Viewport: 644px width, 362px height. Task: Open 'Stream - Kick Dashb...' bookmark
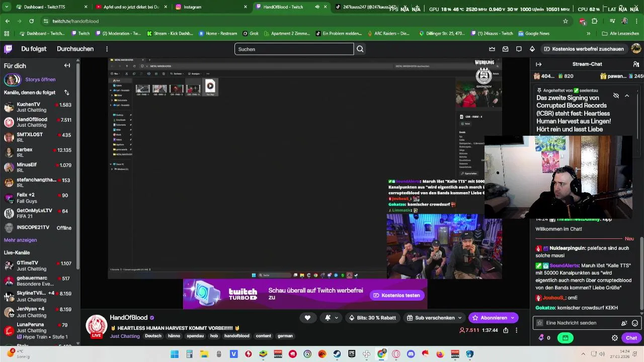(170, 34)
